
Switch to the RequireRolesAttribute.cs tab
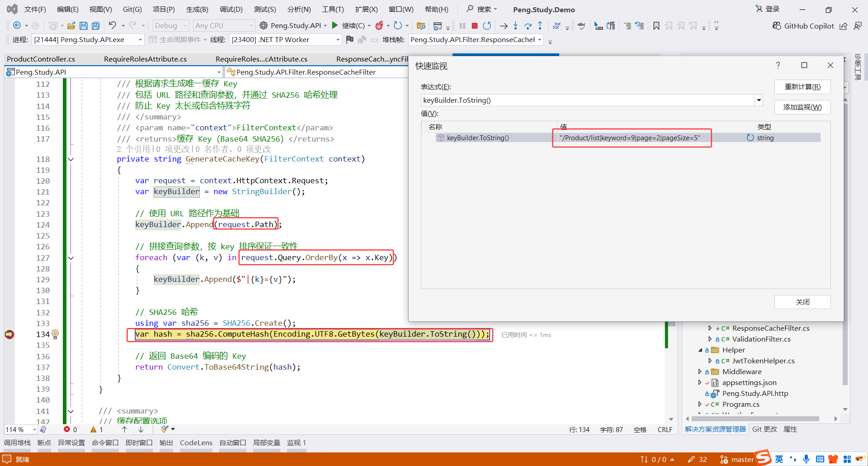click(x=145, y=59)
